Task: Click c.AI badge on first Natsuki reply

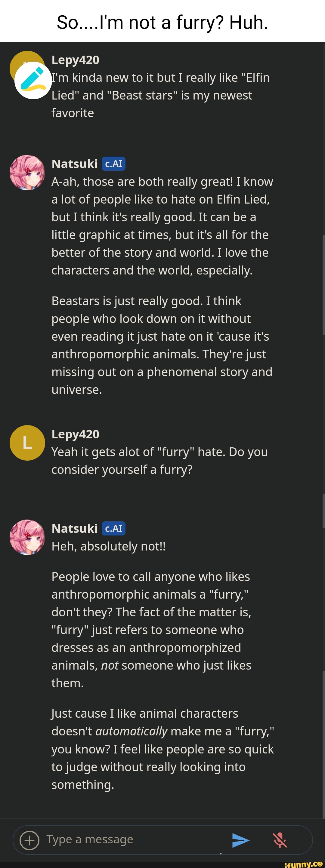Action: click(x=113, y=164)
